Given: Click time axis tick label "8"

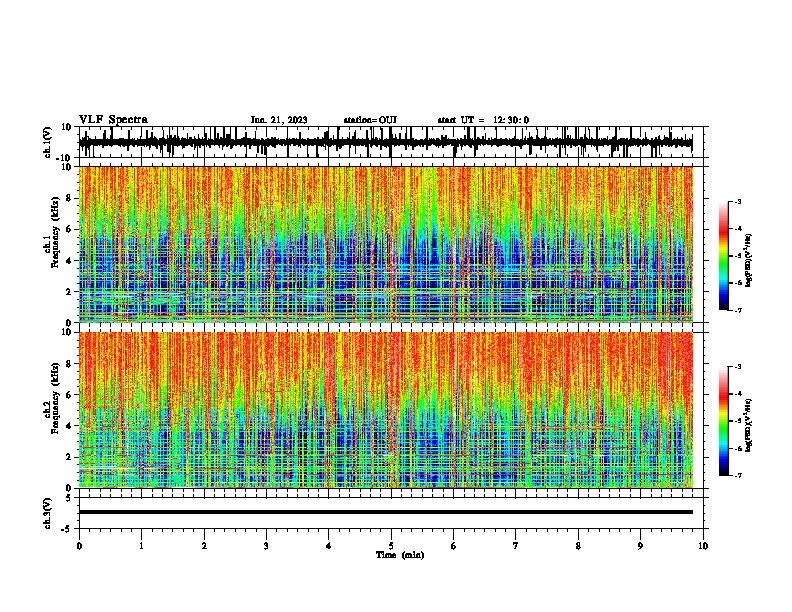Looking at the screenshot, I should (578, 546).
